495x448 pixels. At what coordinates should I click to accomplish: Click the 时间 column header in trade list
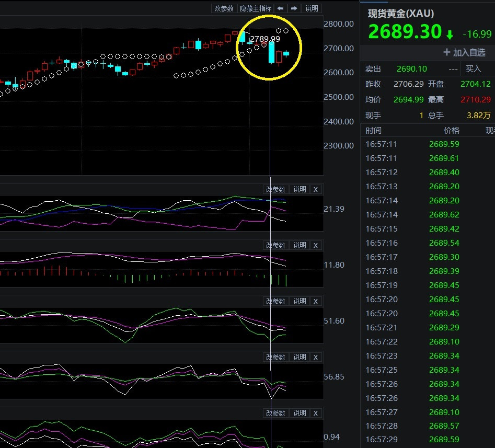point(374,131)
